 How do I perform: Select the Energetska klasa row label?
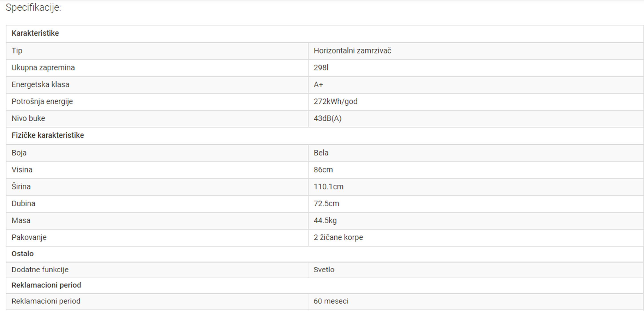click(x=40, y=85)
